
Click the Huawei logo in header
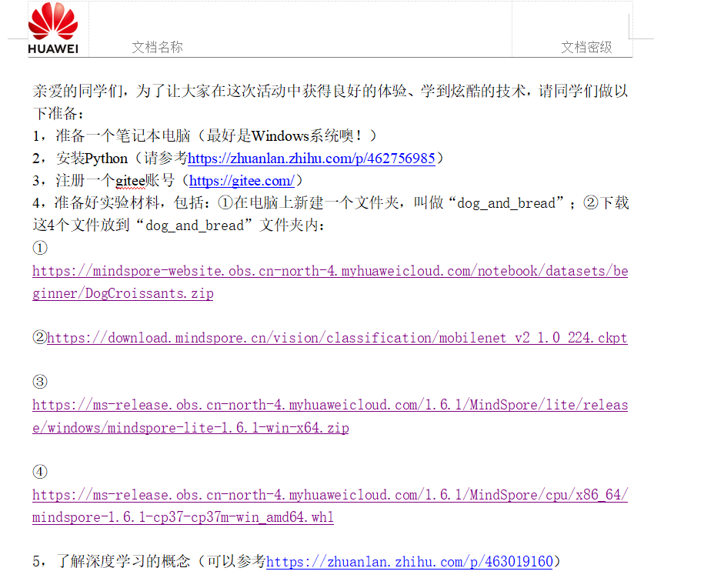click(53, 28)
